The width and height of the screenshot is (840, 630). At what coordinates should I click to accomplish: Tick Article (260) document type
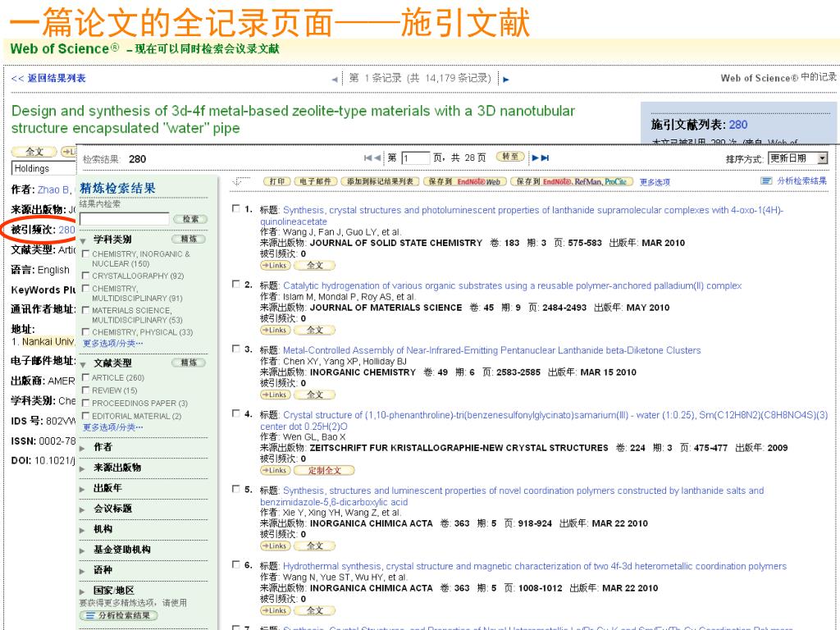coord(85,377)
